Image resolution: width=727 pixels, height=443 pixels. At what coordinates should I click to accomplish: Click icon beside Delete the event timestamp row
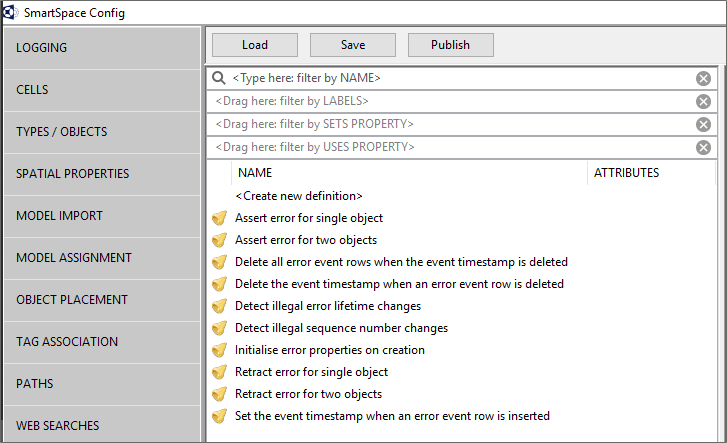(x=219, y=284)
